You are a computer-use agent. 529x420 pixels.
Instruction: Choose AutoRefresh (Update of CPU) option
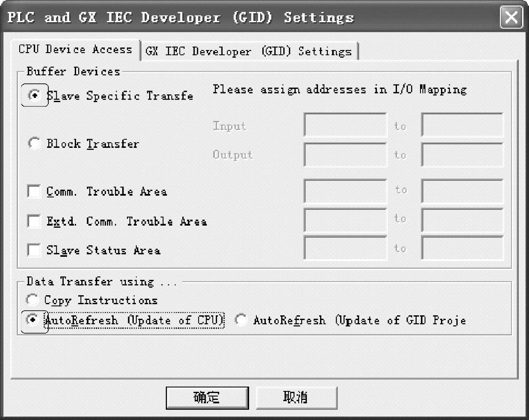[32, 320]
